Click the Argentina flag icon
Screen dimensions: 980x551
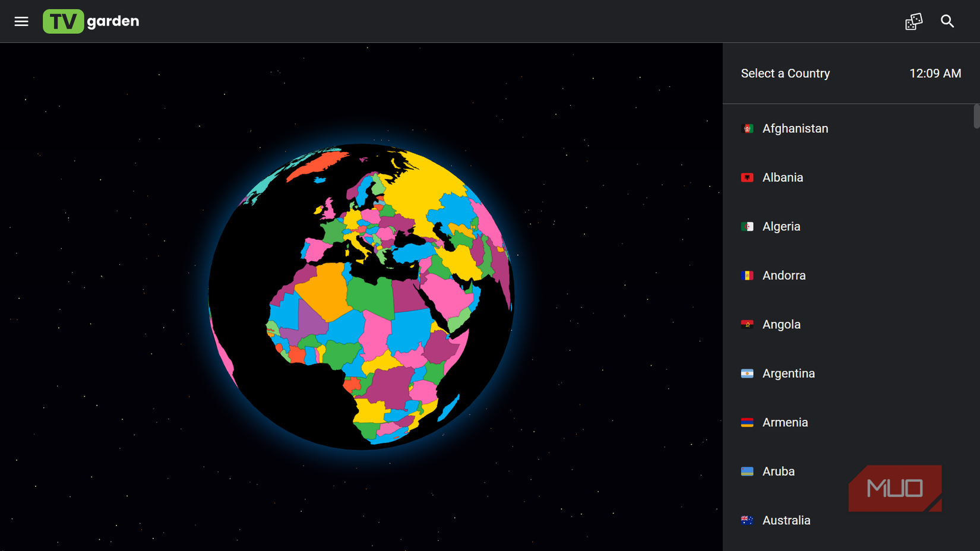(x=748, y=373)
